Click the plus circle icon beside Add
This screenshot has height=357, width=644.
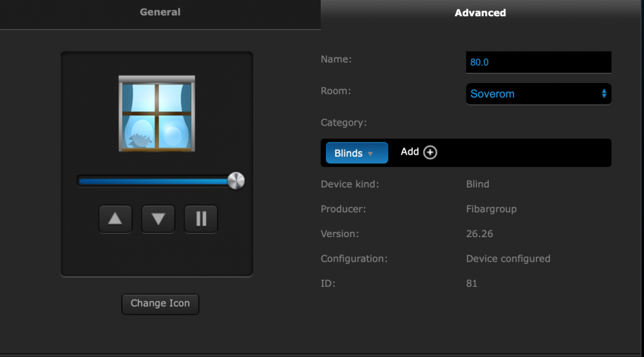pyautogui.click(x=430, y=153)
